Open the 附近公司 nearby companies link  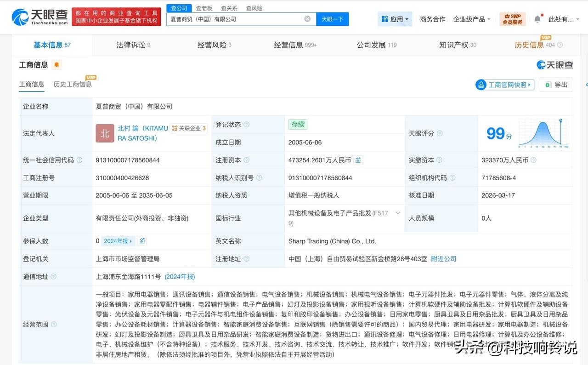pos(443,259)
